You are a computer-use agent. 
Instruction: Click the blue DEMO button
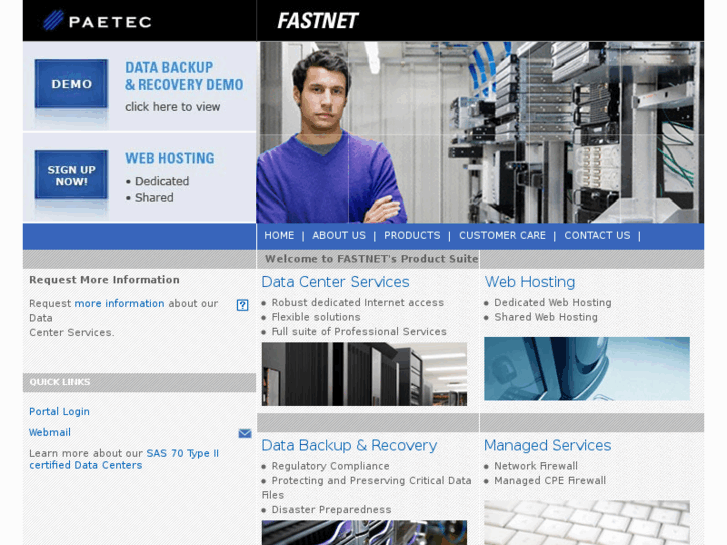(x=71, y=83)
